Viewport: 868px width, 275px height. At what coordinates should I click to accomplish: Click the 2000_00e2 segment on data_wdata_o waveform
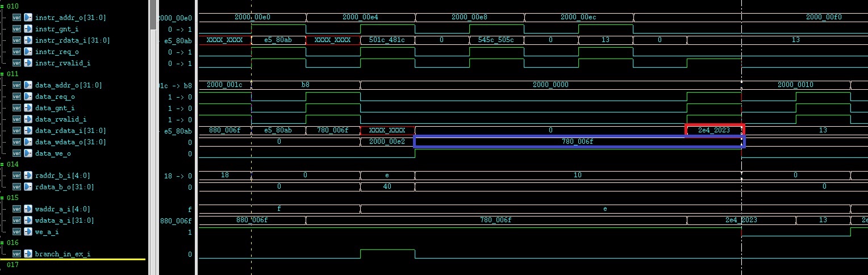pos(387,142)
